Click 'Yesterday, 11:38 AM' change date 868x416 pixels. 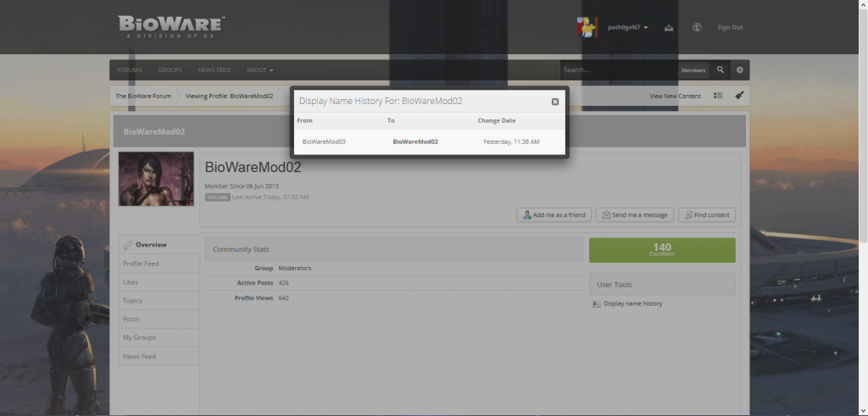point(511,142)
